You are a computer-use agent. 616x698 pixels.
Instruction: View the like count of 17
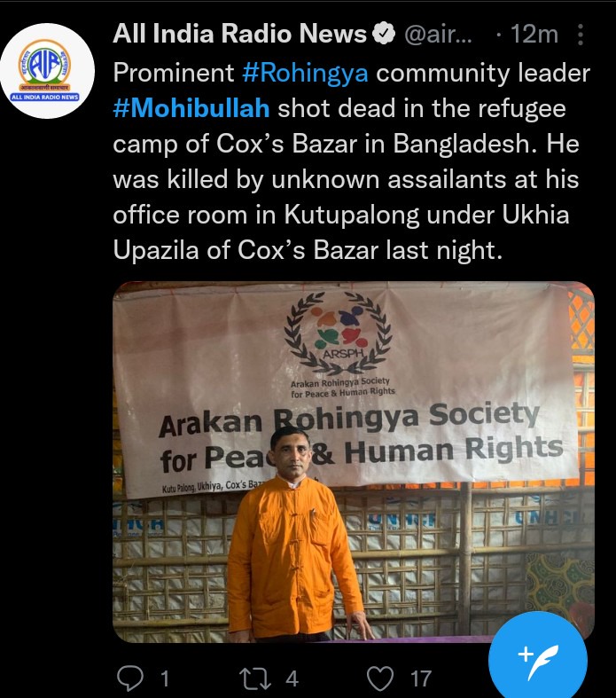click(x=421, y=678)
